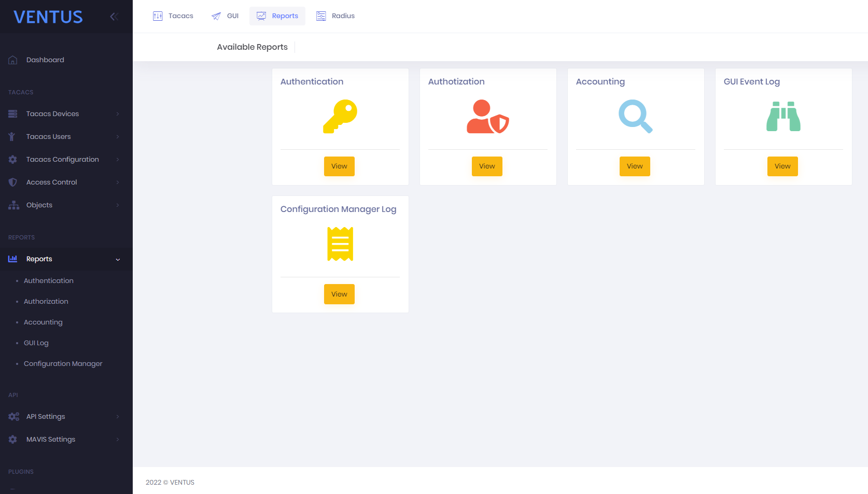Open the Radius top tab

coord(335,16)
